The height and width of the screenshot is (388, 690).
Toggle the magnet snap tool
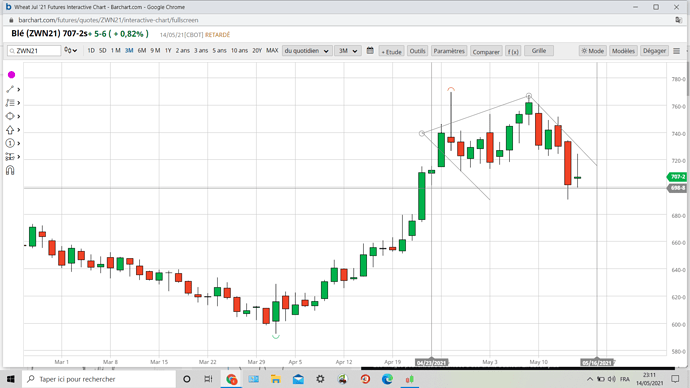pos(10,170)
